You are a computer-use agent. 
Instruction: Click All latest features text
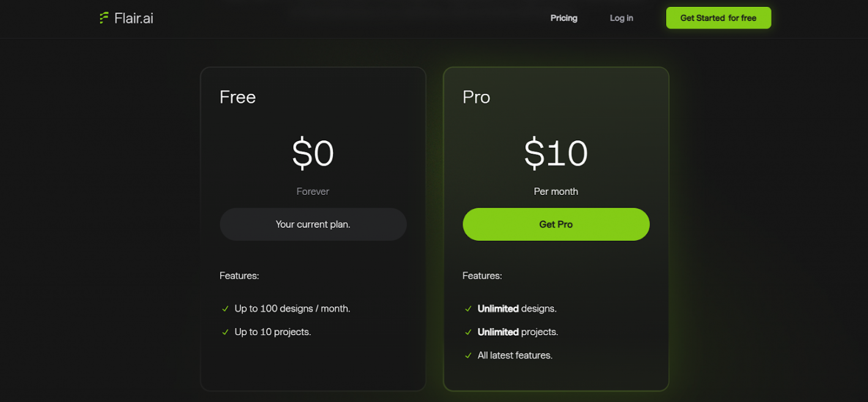pyautogui.click(x=515, y=355)
